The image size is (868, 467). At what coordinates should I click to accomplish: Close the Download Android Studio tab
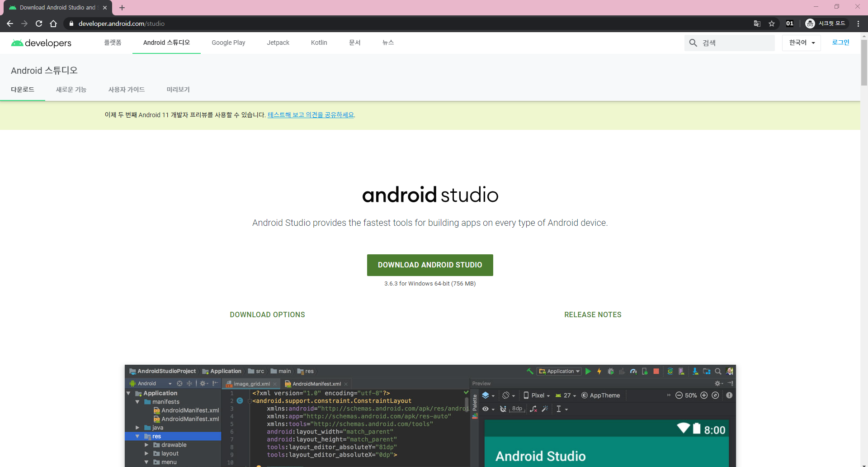click(105, 8)
